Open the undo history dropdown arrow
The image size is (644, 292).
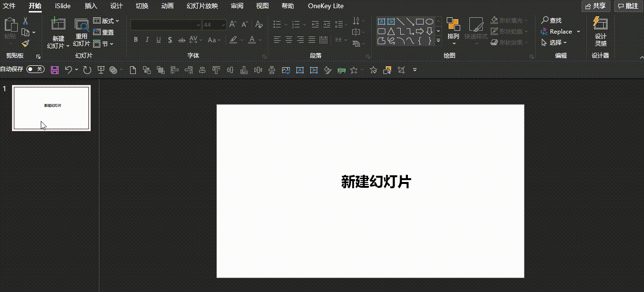point(77,70)
